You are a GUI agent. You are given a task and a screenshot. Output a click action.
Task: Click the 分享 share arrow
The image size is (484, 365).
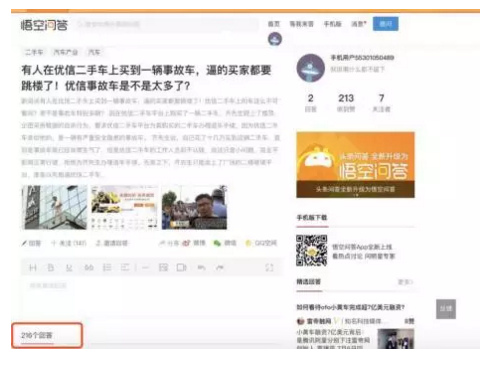(169, 243)
